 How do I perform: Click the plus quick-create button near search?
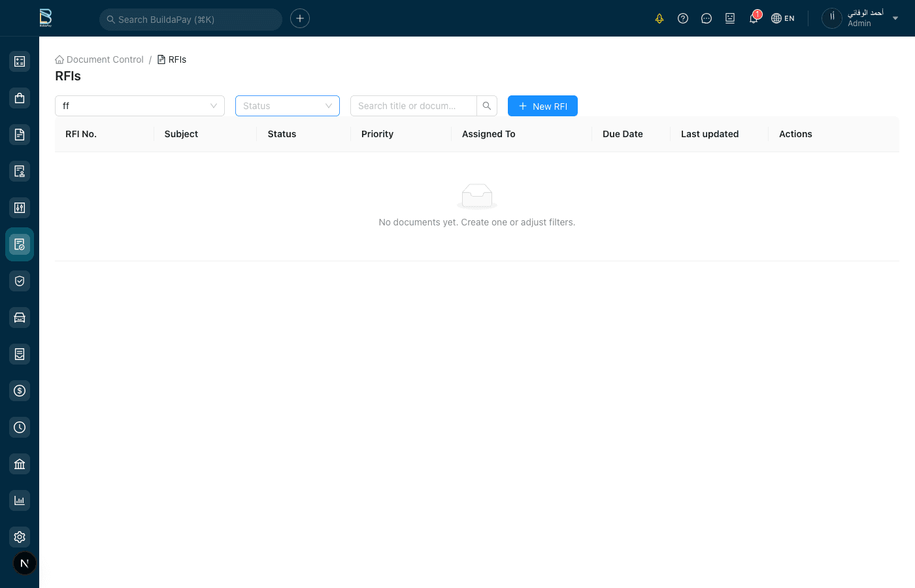pos(299,18)
